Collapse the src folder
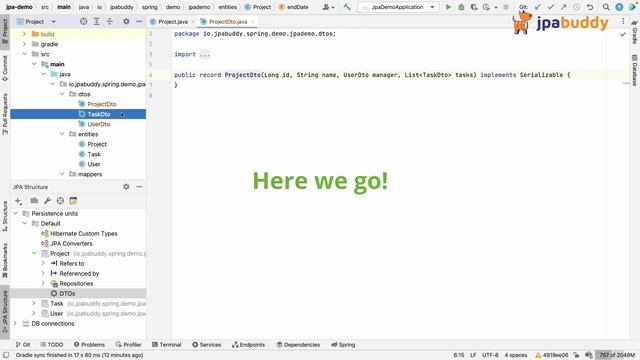640x360 pixels. click(24, 54)
